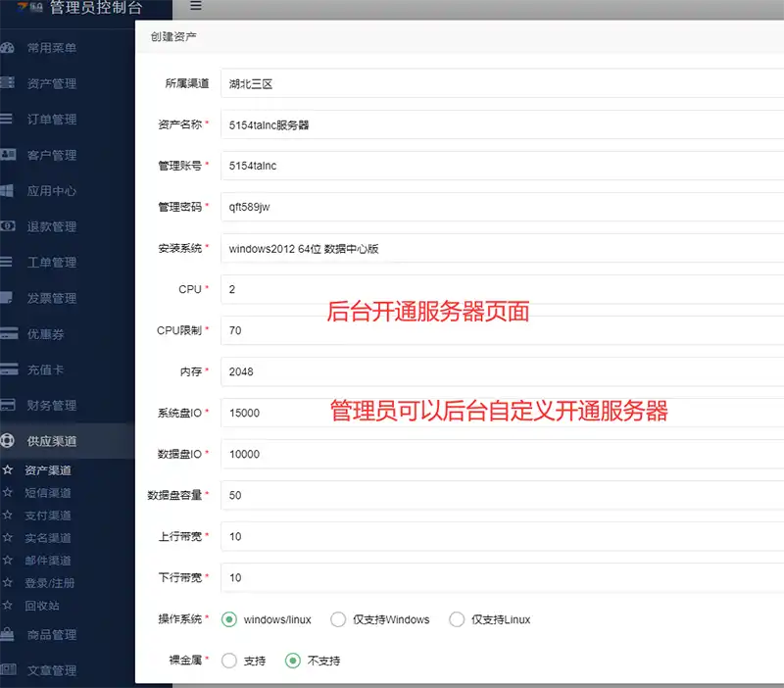Click the 供应渠道 lifebuoy icon
Viewport: 784px width, 688px height.
click(8, 440)
